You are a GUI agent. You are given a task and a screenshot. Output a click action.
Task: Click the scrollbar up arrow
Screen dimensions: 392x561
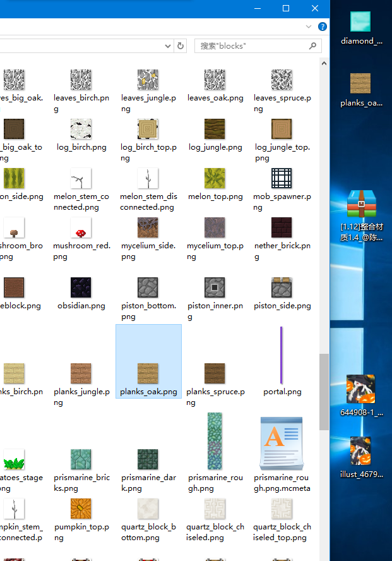click(x=324, y=64)
